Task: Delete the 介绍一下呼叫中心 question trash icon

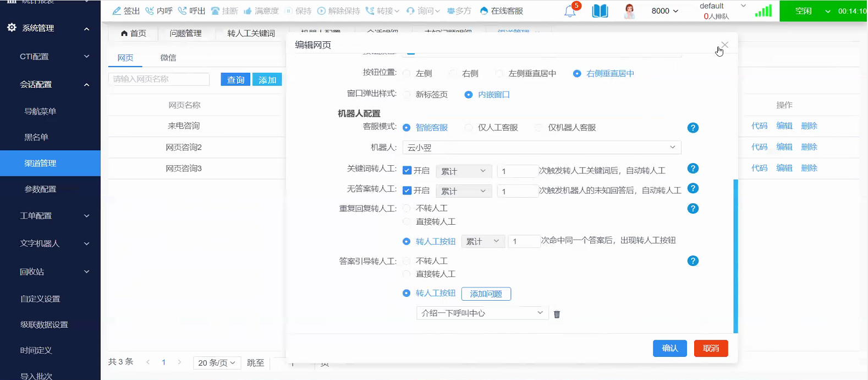Action: [557, 314]
